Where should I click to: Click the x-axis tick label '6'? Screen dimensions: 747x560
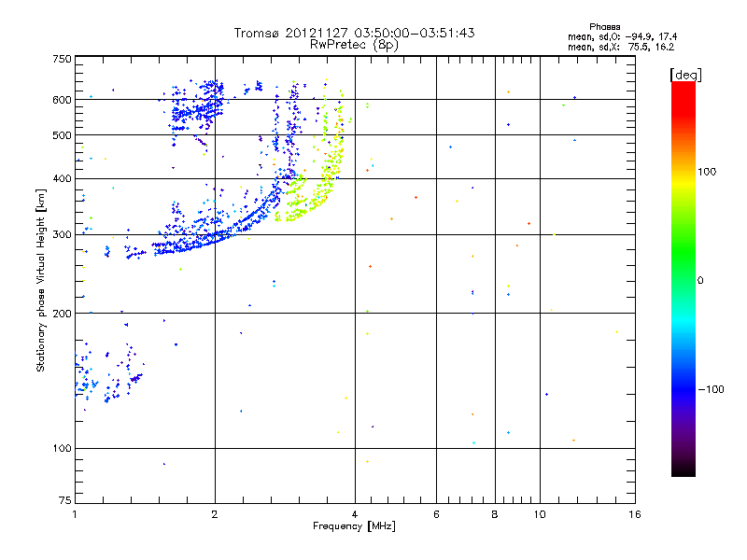(436, 514)
